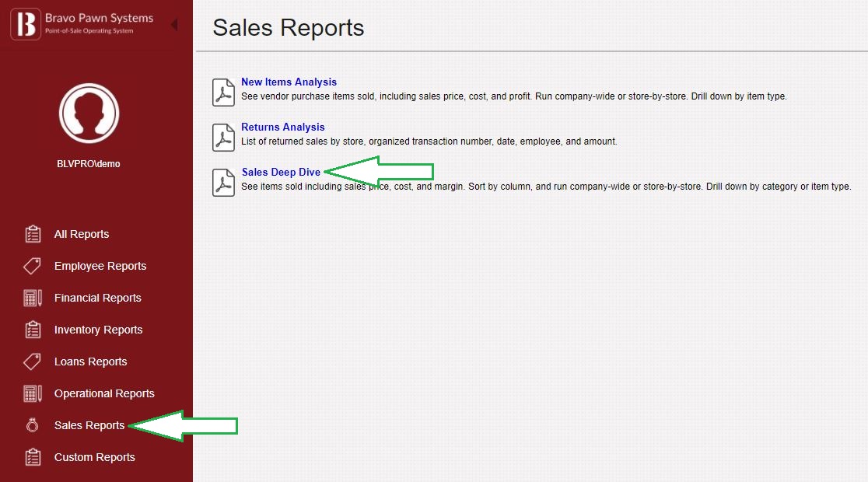
Task: Click the Returns Analysis description text
Action: 429,141
